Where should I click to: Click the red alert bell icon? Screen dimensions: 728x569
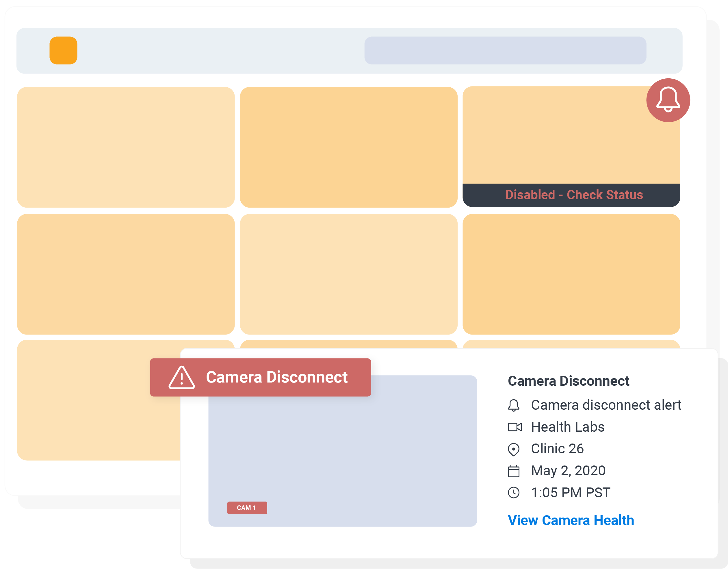(668, 100)
